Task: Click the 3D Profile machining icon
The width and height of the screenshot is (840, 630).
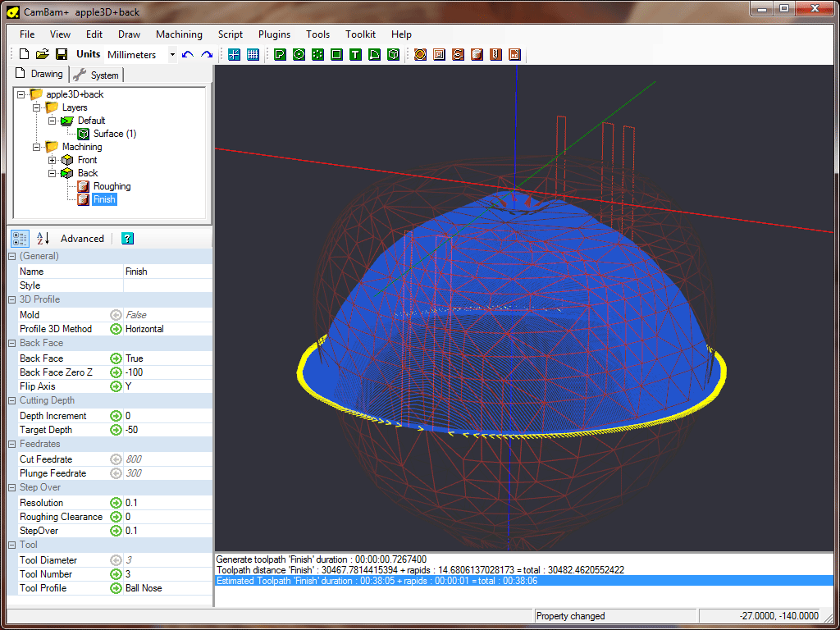Action: [477, 54]
